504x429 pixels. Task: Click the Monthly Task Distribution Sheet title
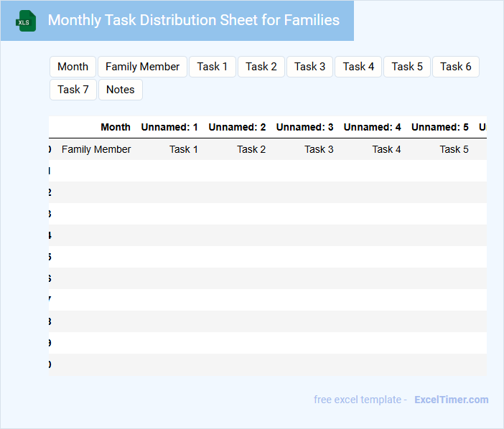[194, 20]
